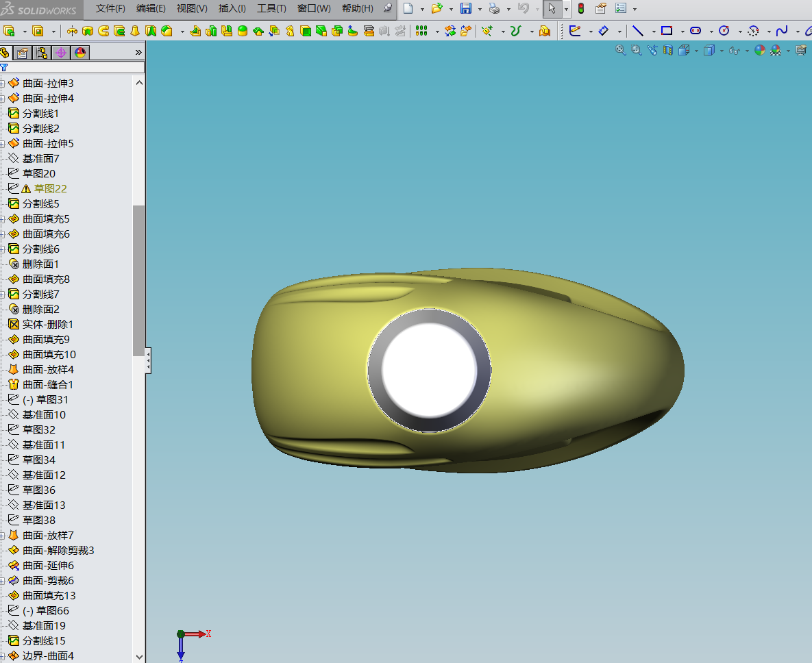Viewport: 812px width, 663px height.
Task: Open the 文件(F) menu
Action: pyautogui.click(x=110, y=8)
